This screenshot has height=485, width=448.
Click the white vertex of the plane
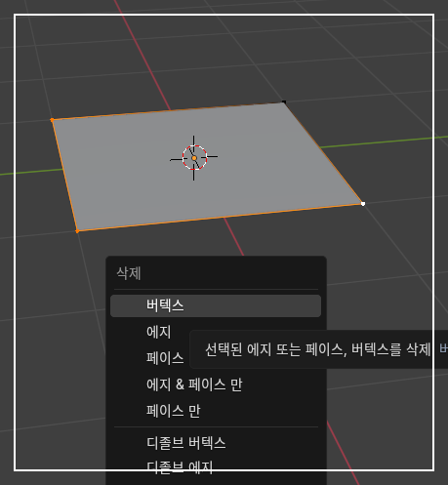click(x=363, y=204)
